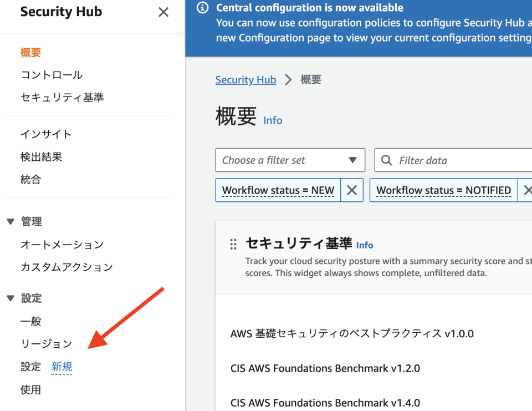
Task: Click Info beside the セキュリティ基準 widget title
Action: click(x=365, y=245)
